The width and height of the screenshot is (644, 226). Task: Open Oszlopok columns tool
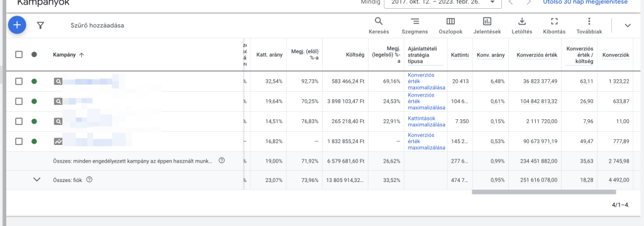450,26
